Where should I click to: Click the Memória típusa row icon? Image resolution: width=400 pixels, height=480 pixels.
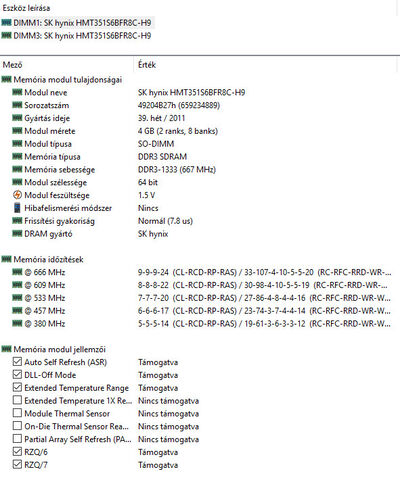click(x=17, y=156)
